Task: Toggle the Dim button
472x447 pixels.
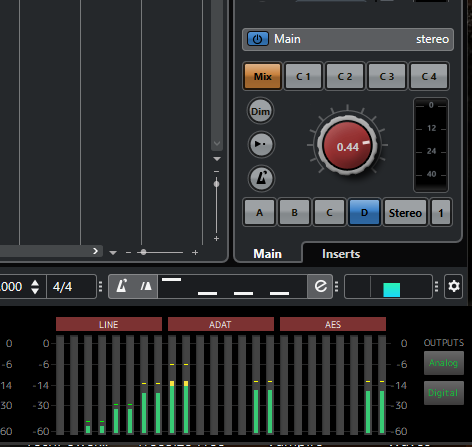Action: [260, 111]
